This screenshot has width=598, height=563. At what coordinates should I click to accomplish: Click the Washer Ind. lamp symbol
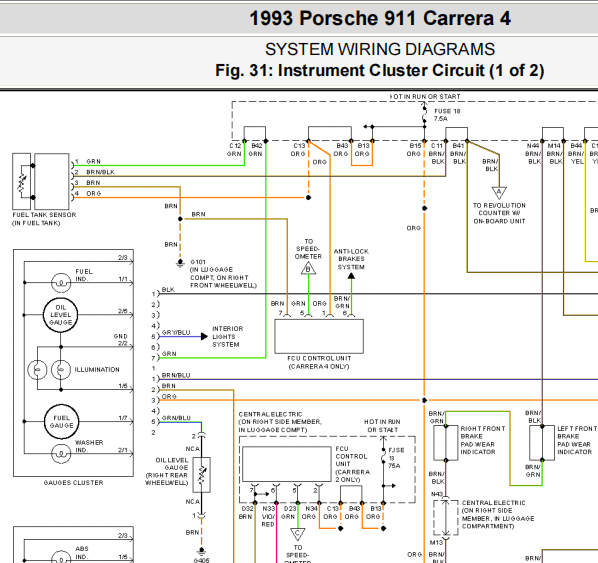point(61,454)
